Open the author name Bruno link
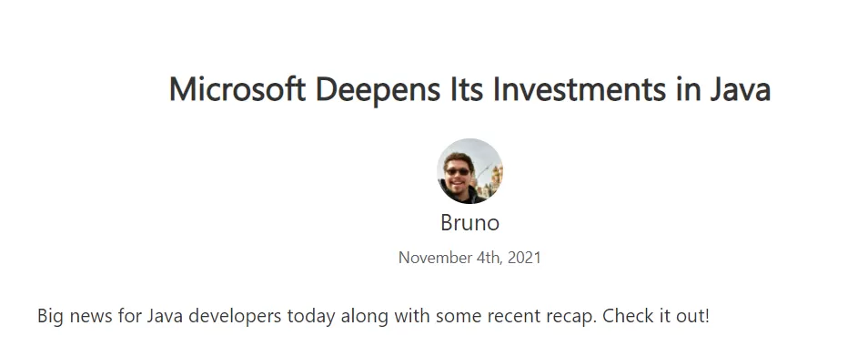868x346 pixels. coord(470,223)
